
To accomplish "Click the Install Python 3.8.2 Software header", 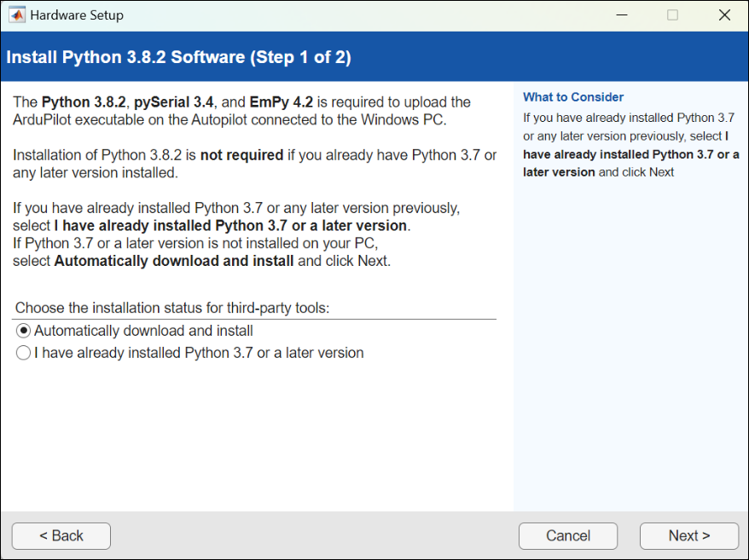I will (x=178, y=58).
